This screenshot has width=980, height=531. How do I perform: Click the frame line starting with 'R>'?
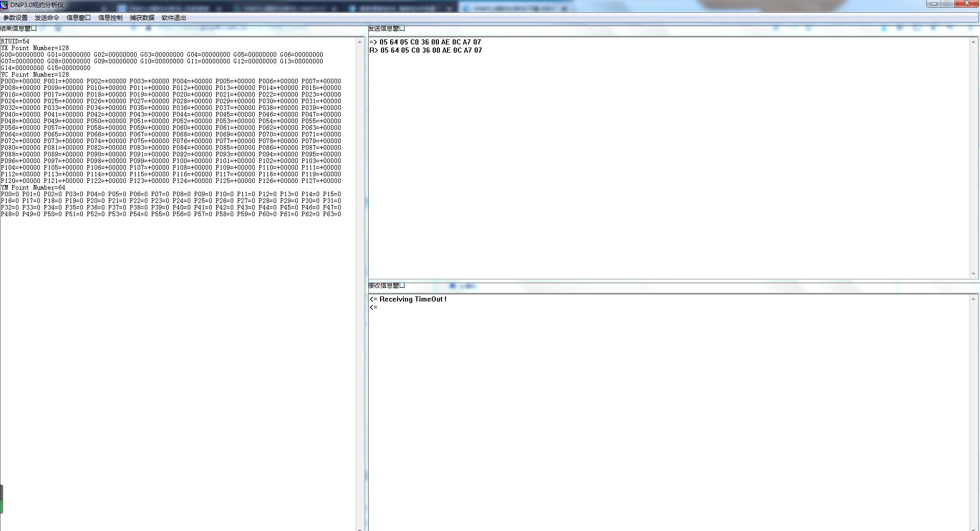coord(426,50)
